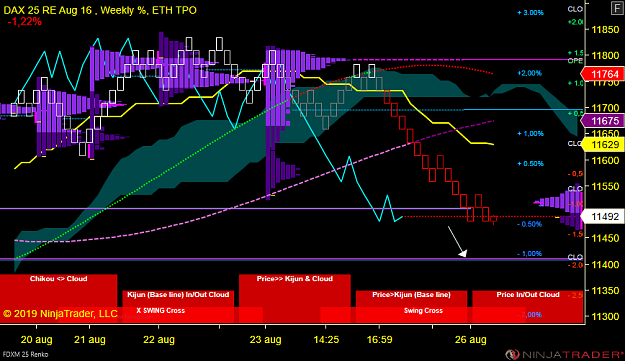Click the 11450 price axis label

(605, 238)
